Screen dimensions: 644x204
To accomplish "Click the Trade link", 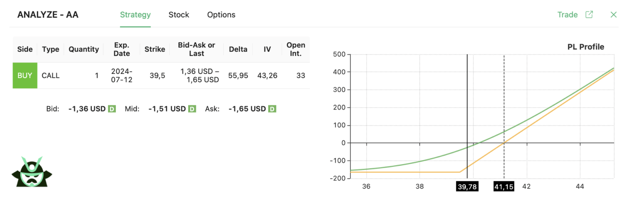I will [x=568, y=15].
